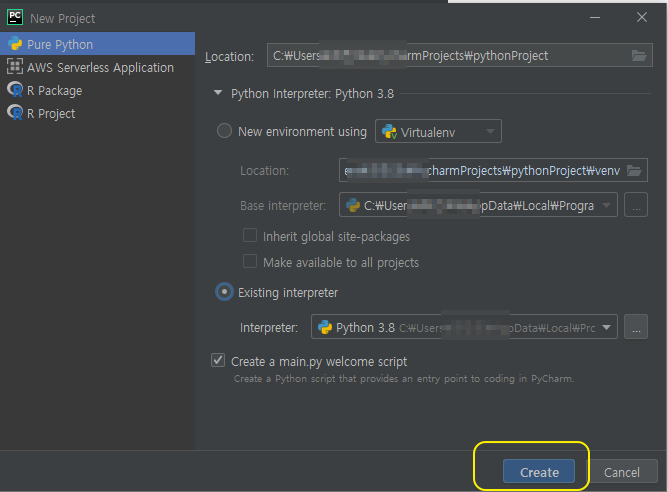Choose R Package project type
Viewport: 668px width, 492px height.
tap(97, 90)
